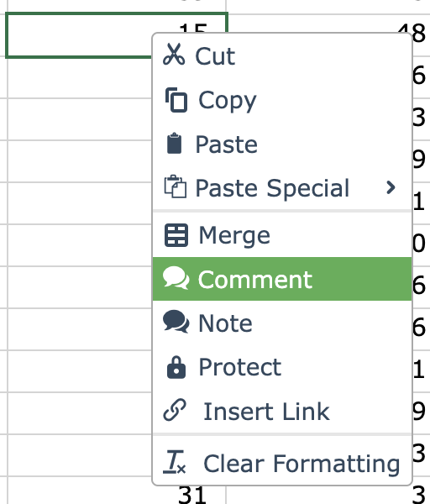Select the highlighted Comment entry

[x=282, y=279]
